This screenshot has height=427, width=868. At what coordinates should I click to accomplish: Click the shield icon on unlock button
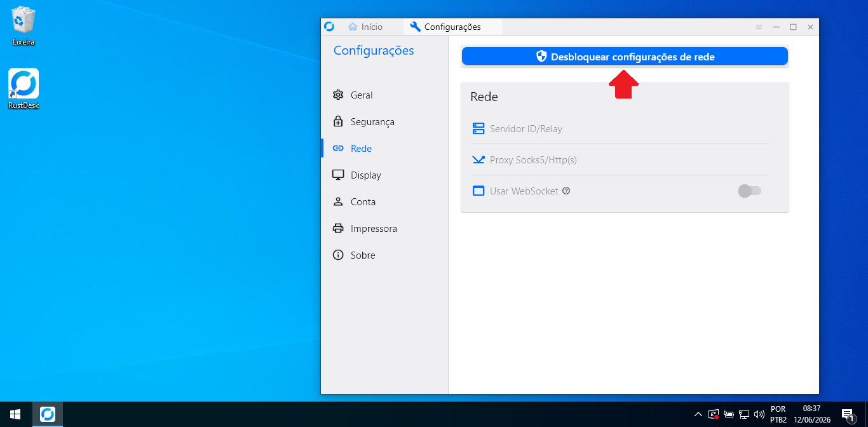pos(541,57)
